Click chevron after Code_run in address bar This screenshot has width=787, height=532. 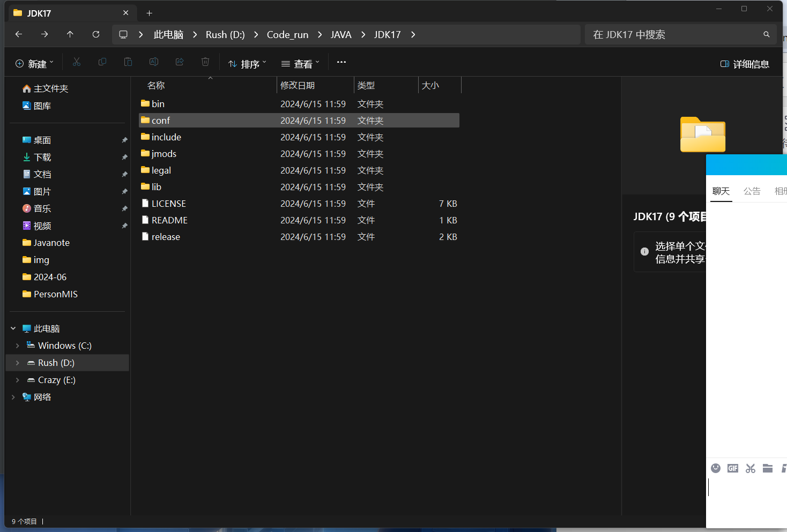[x=320, y=34]
